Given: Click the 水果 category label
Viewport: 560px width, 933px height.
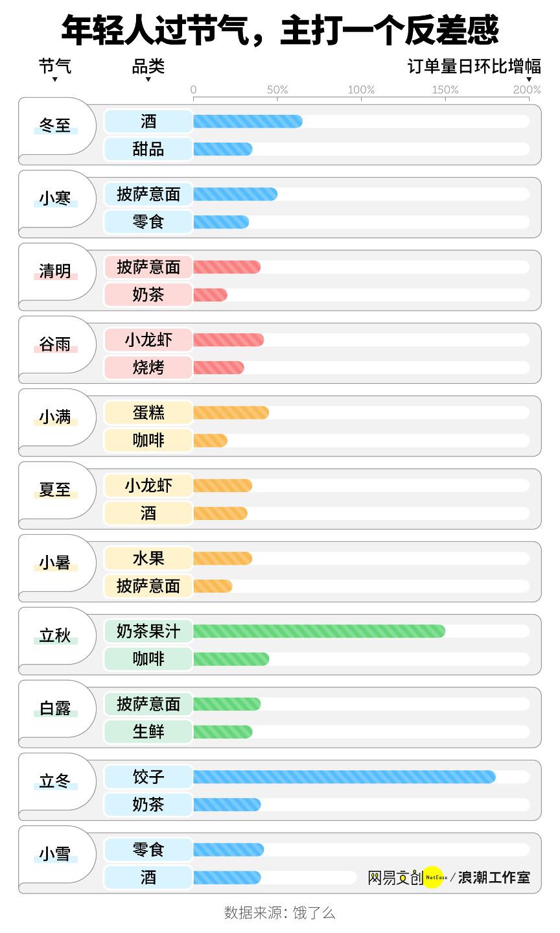Looking at the screenshot, I should coord(148,558).
